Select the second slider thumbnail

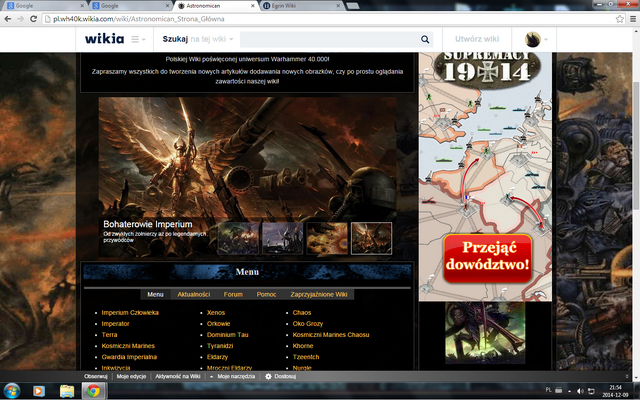[x=282, y=238]
